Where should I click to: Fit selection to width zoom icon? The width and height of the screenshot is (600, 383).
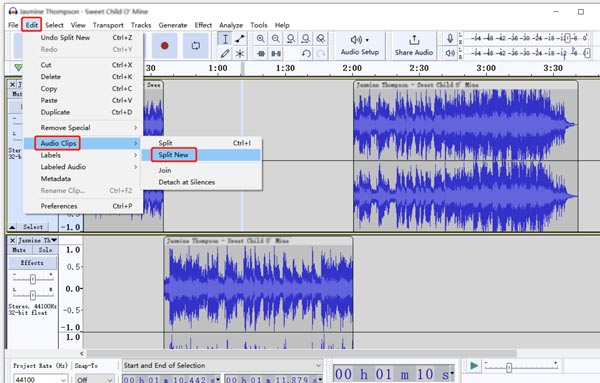[290, 39]
